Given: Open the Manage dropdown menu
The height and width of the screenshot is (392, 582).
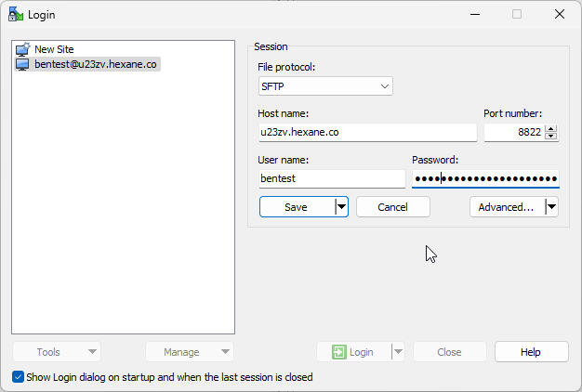Looking at the screenshot, I should pyautogui.click(x=190, y=352).
